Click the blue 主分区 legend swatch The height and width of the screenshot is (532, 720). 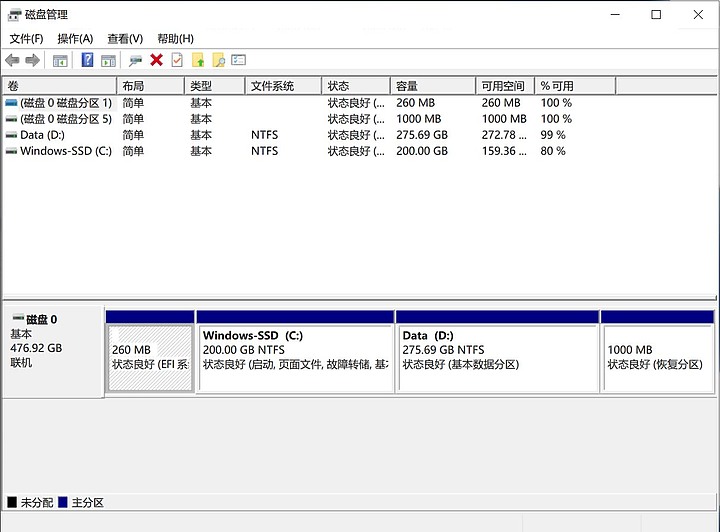(63, 502)
